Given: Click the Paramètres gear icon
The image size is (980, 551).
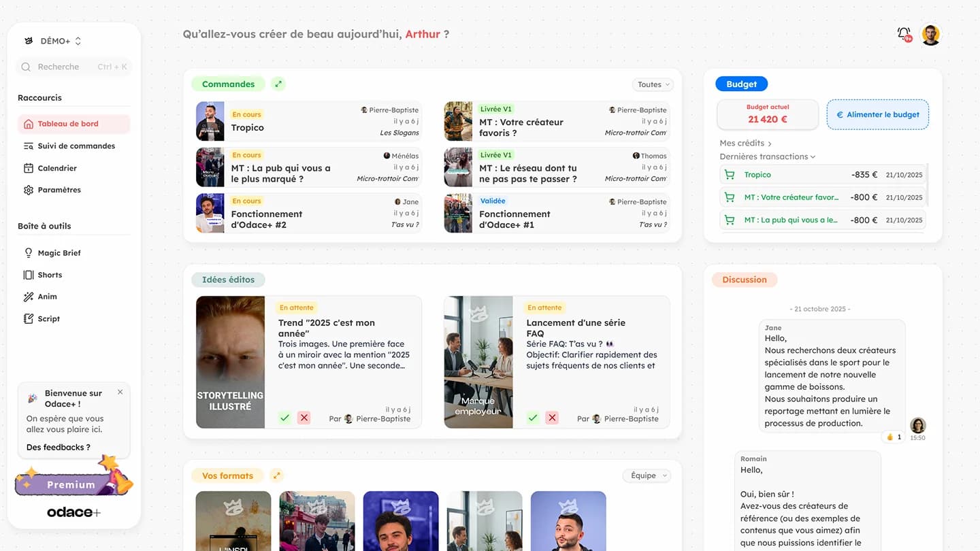Looking at the screenshot, I should click(x=28, y=190).
